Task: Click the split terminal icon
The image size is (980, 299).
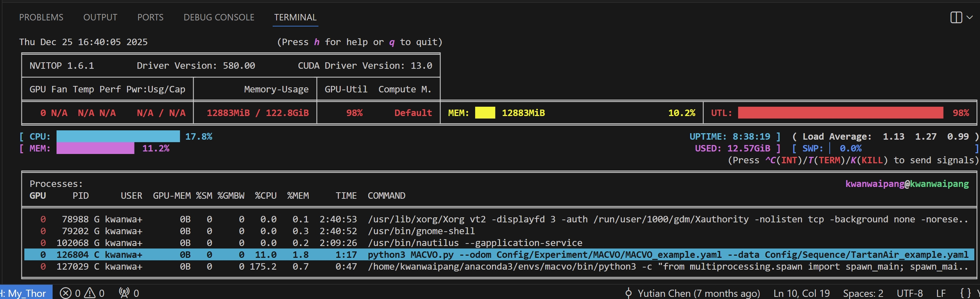Action: [x=955, y=17]
